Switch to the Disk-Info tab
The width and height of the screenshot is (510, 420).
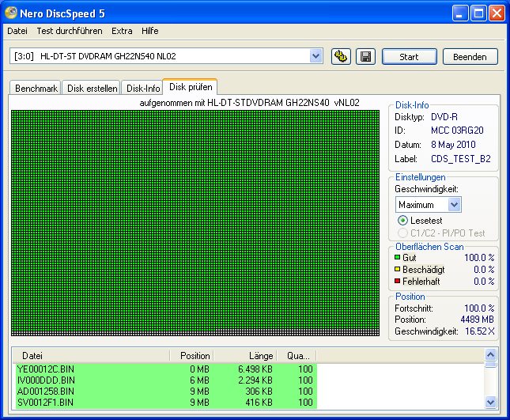(143, 88)
